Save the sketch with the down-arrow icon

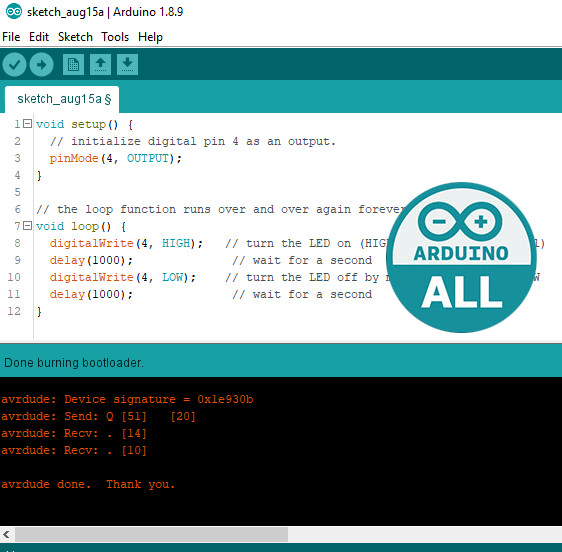pyautogui.click(x=127, y=65)
